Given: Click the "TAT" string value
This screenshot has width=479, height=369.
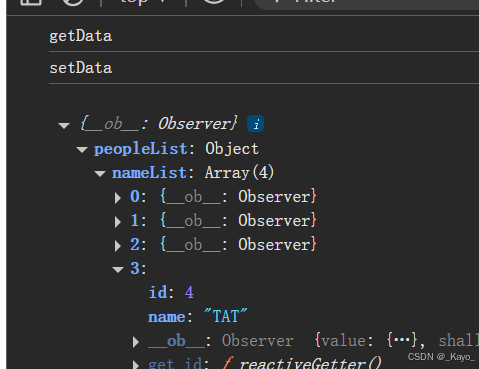Looking at the screenshot, I should [x=225, y=316].
